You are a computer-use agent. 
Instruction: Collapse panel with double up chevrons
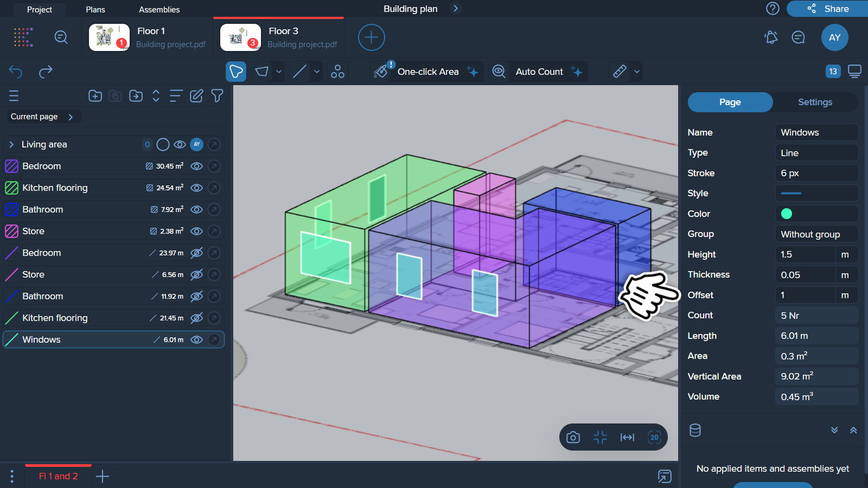click(853, 431)
